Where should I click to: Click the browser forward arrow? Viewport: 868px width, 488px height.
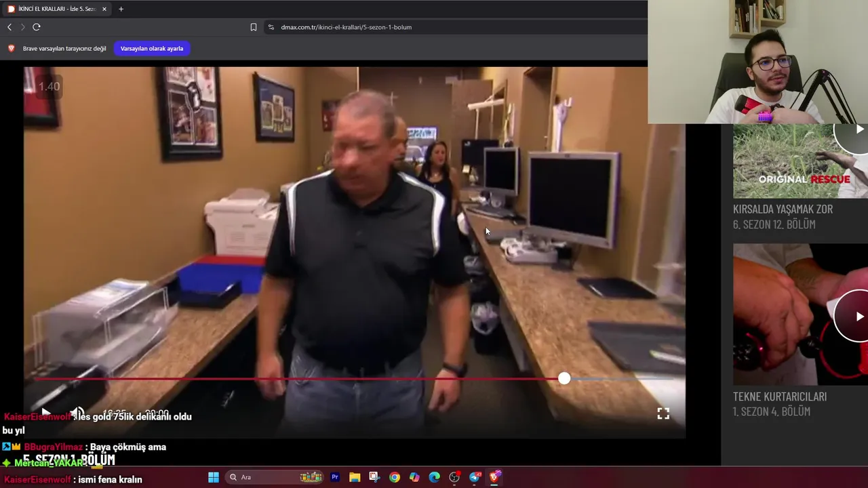point(22,27)
